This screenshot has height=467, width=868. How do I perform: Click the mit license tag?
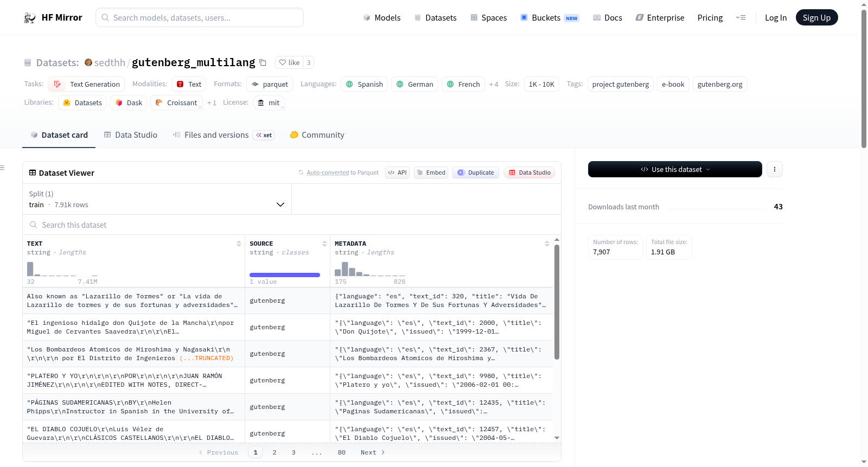pos(269,103)
